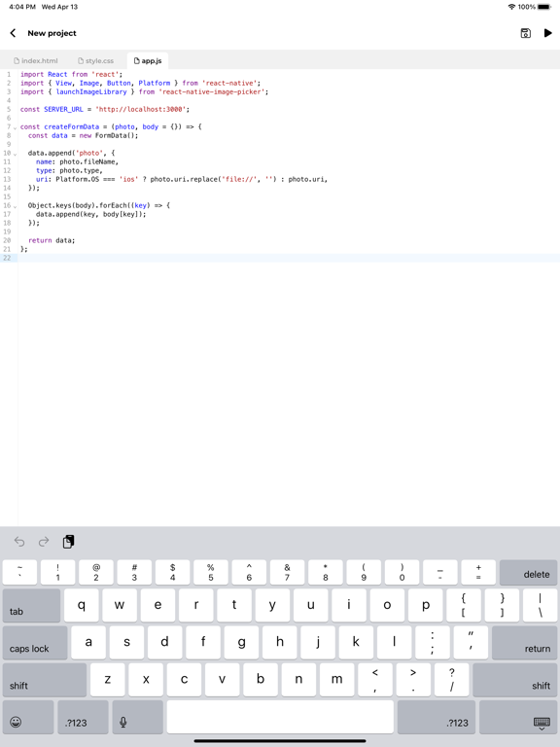The height and width of the screenshot is (747, 560).
Task: Save the project with disk icon
Action: (x=525, y=33)
